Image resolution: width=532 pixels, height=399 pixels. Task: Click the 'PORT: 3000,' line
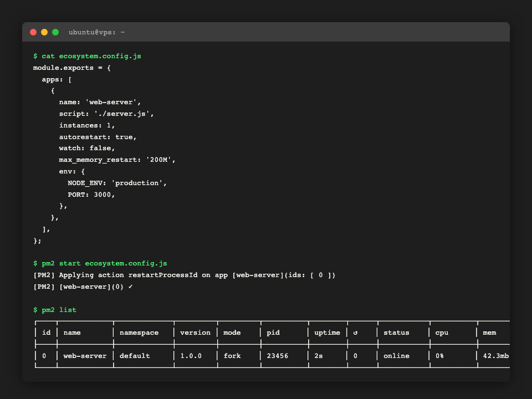[x=91, y=195]
